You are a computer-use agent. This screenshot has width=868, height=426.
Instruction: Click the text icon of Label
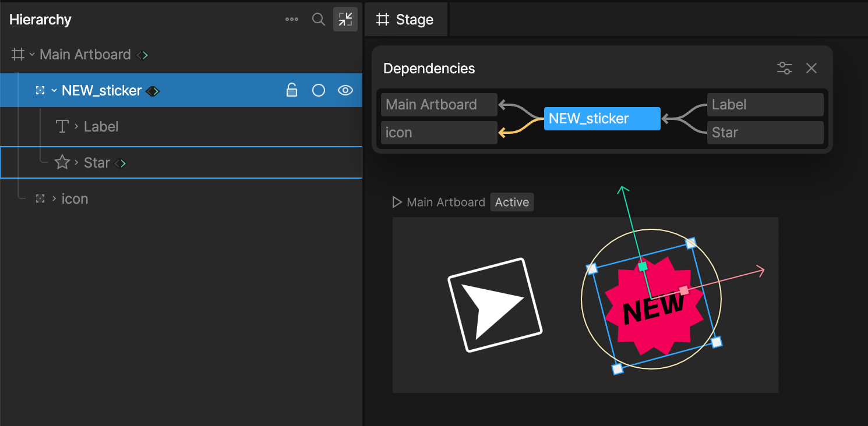(x=62, y=127)
